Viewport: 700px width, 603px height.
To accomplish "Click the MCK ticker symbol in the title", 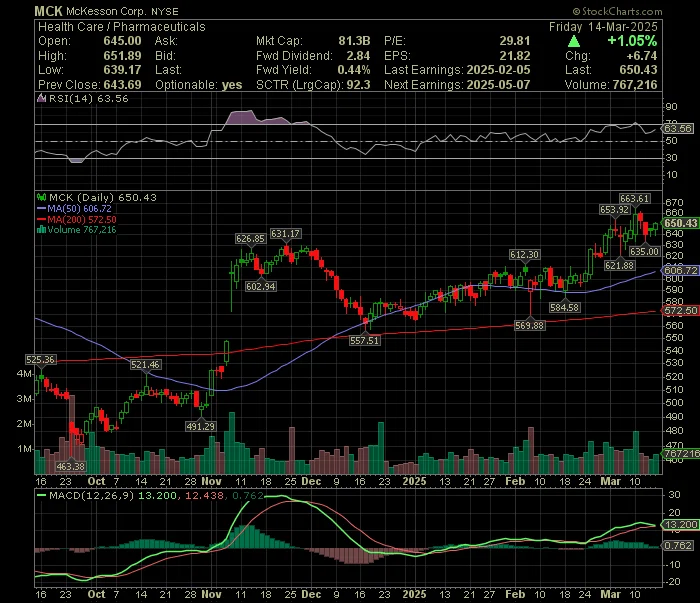I will click(48, 11).
